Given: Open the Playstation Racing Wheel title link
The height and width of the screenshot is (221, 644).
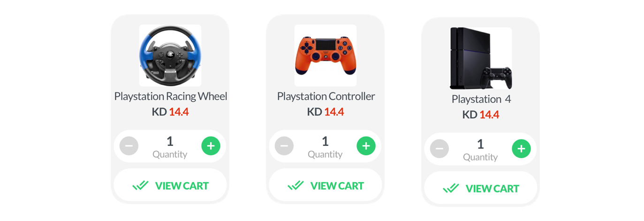Looking at the screenshot, I should pos(170,96).
